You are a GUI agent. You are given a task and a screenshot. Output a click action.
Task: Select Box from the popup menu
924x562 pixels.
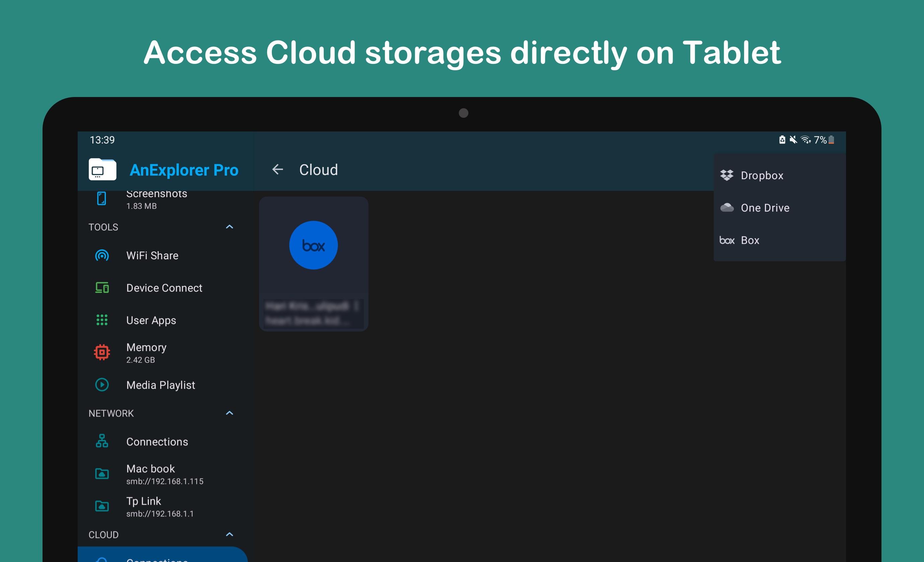[749, 240]
